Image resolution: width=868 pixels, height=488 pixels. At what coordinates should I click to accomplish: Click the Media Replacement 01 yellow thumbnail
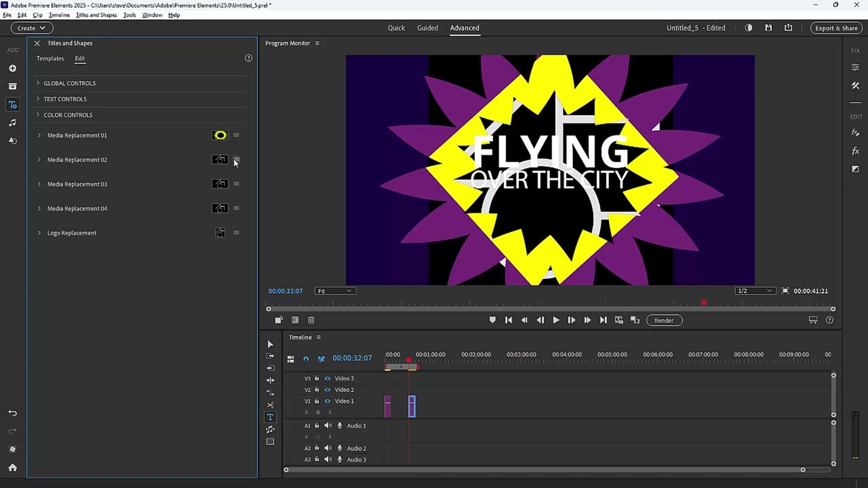pyautogui.click(x=220, y=136)
